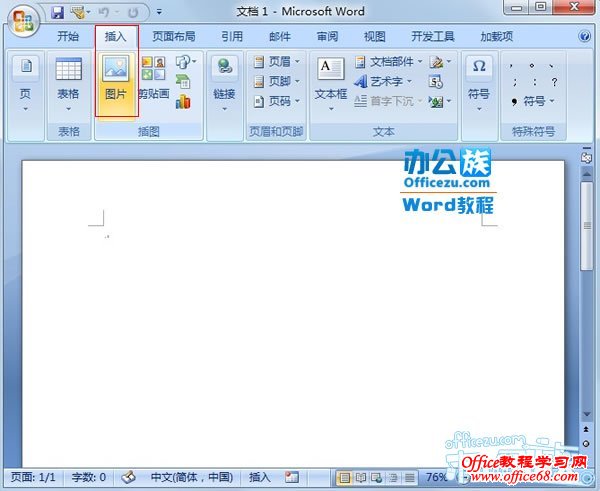Insert a chart
Screen dimensions: 600x491
tap(183, 102)
